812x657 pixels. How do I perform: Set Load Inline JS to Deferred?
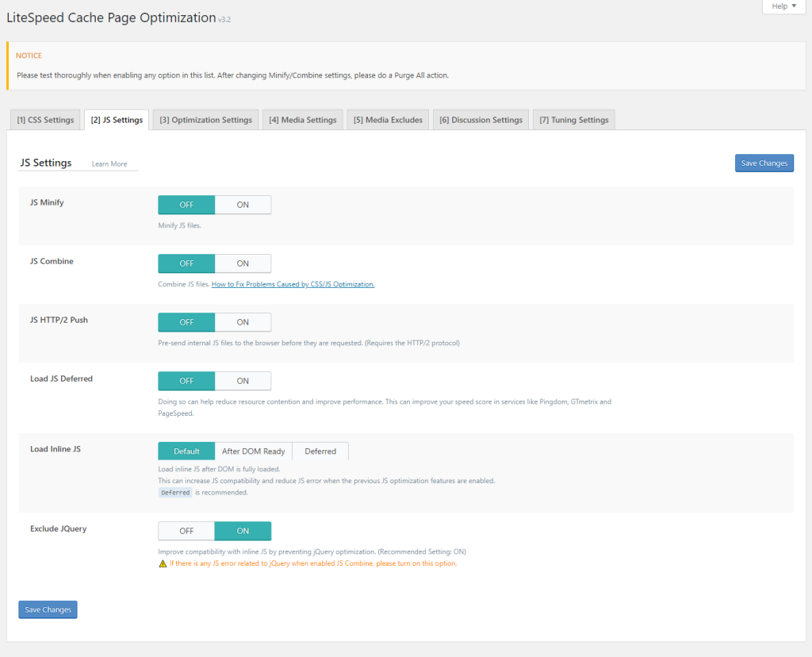coord(320,451)
